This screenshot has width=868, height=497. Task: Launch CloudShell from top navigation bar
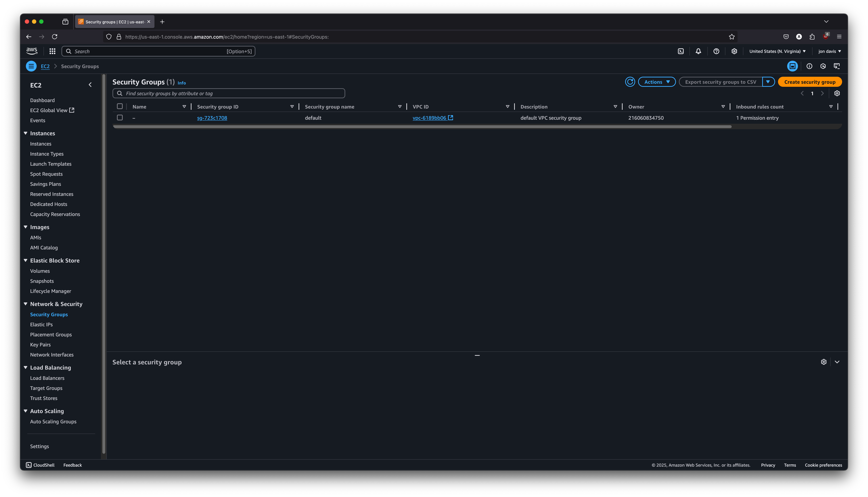tap(681, 51)
